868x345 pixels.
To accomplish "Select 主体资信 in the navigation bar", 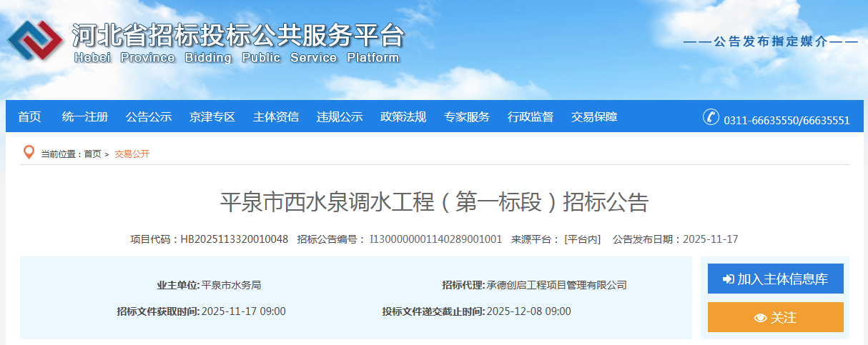I will [x=276, y=117].
